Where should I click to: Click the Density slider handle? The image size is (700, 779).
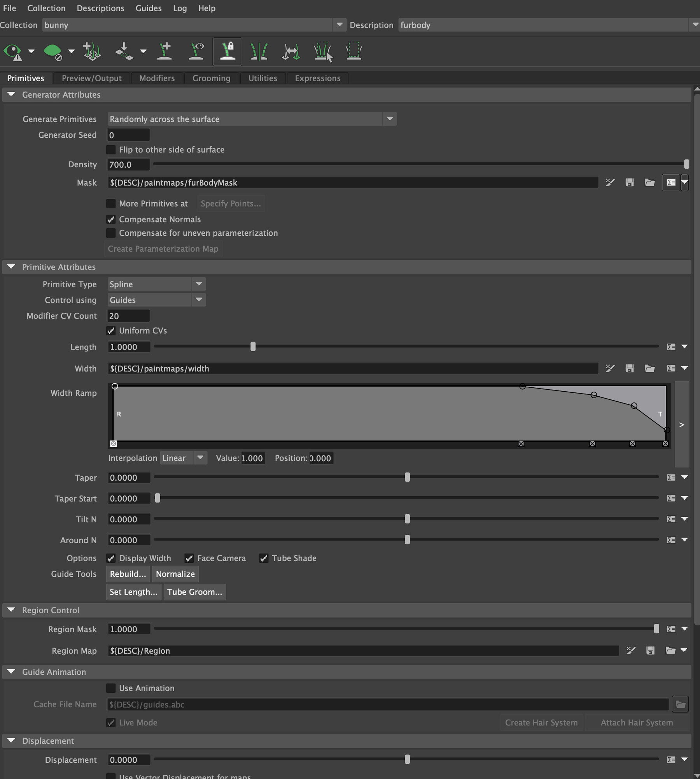click(686, 164)
